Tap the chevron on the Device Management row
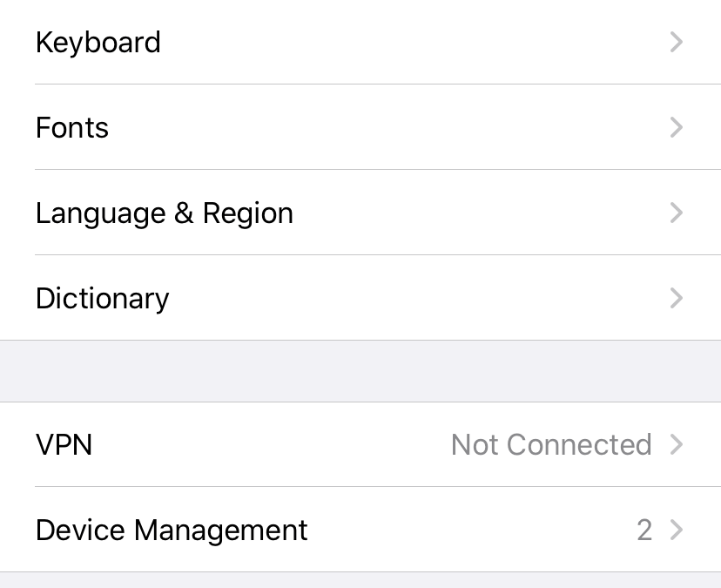The height and width of the screenshot is (588, 721). (677, 531)
